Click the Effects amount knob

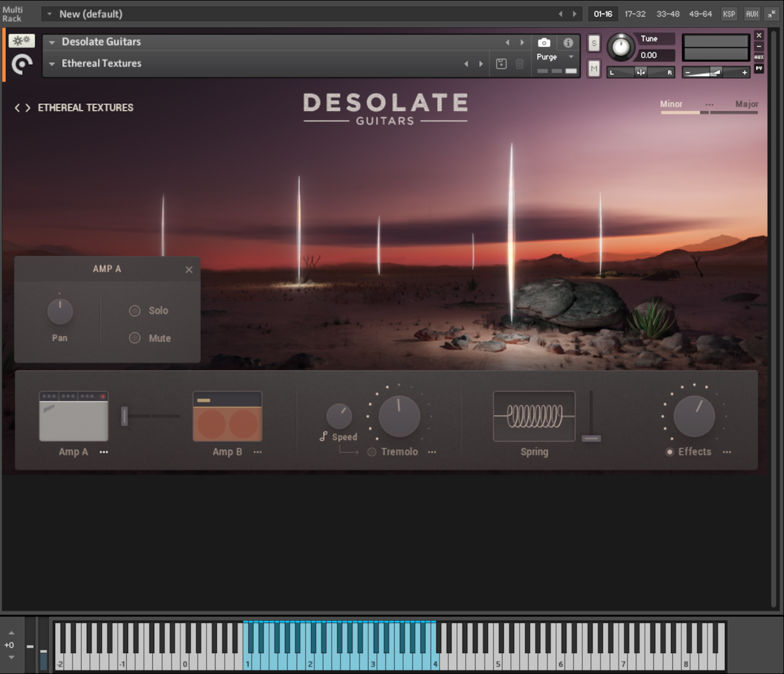pyautogui.click(x=694, y=416)
